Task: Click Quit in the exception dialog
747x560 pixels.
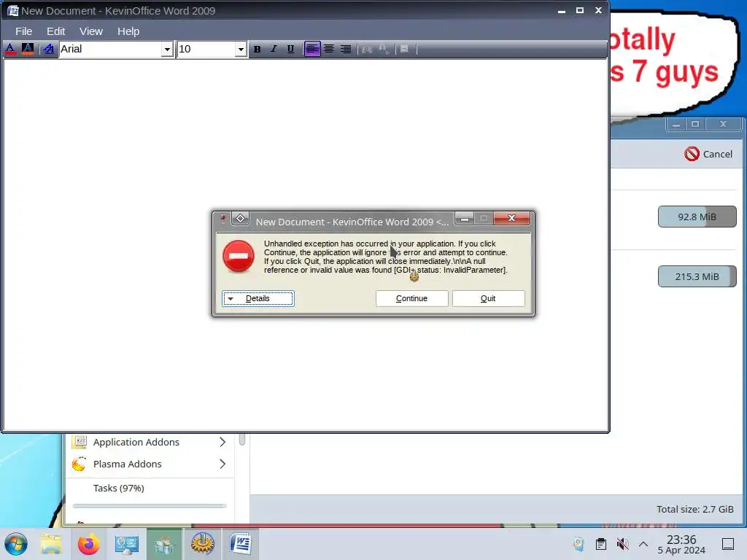Action: pos(488,298)
